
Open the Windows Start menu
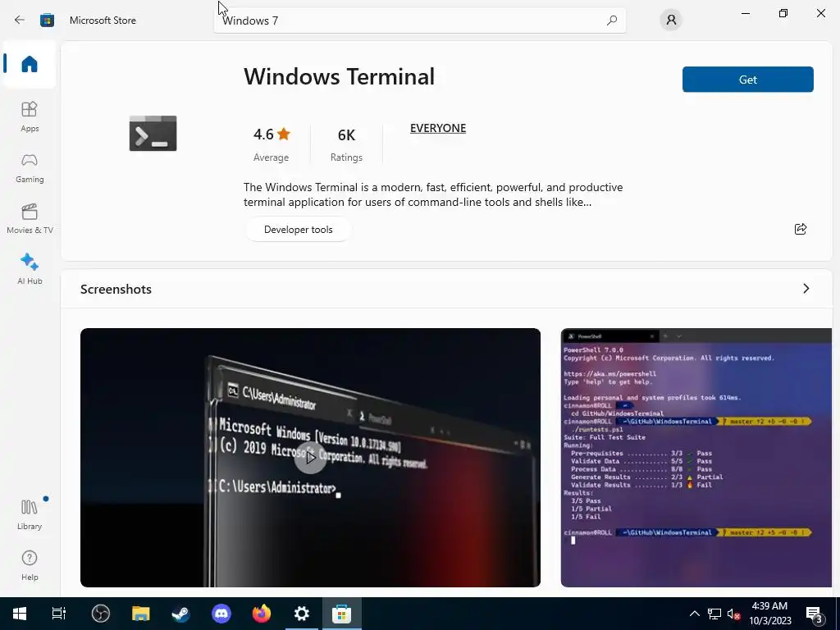point(20,614)
